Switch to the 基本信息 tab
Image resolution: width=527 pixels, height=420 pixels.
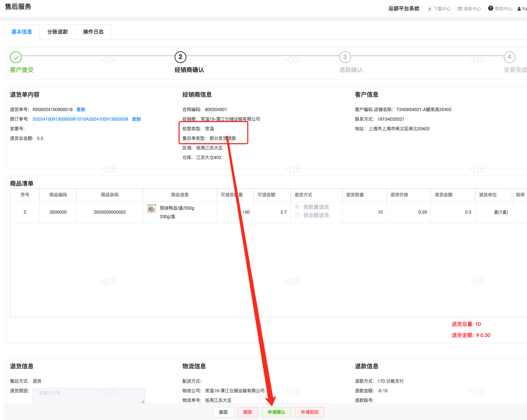[22, 32]
